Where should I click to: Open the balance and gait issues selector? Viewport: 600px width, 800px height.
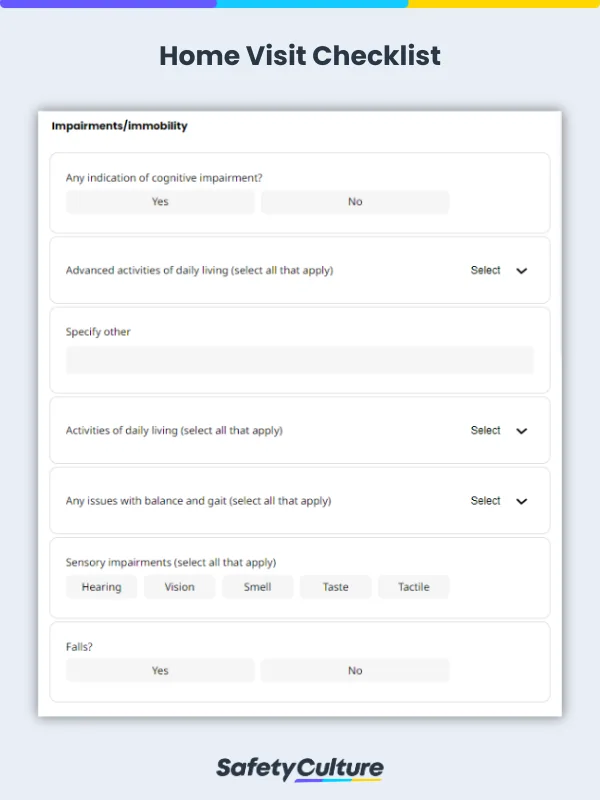(485, 501)
